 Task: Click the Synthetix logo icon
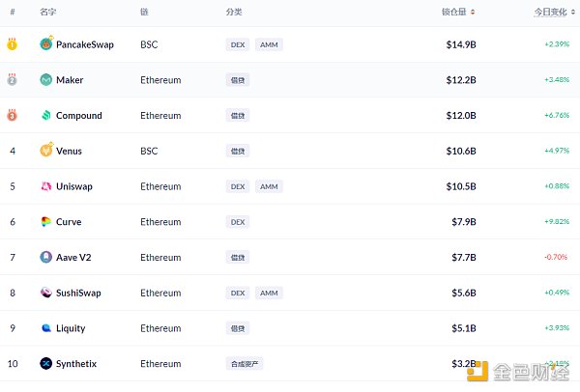click(46, 364)
